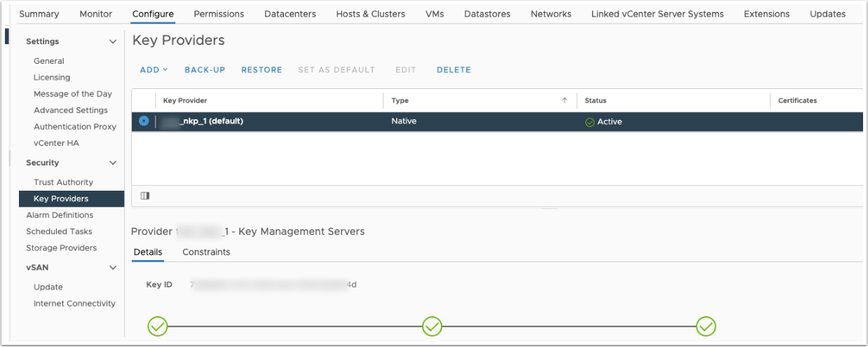Open the ADD dropdown menu
The image size is (868, 347).
(154, 70)
